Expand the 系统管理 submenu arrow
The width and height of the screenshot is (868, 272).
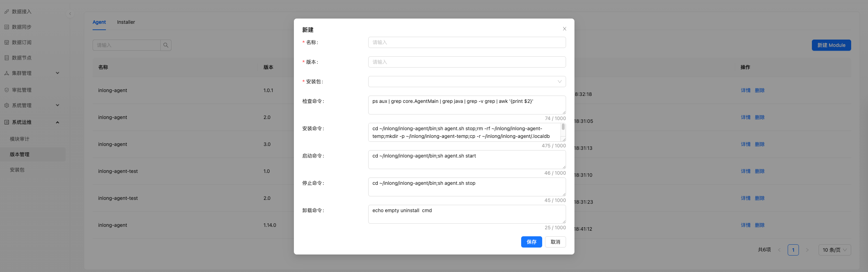tap(58, 105)
